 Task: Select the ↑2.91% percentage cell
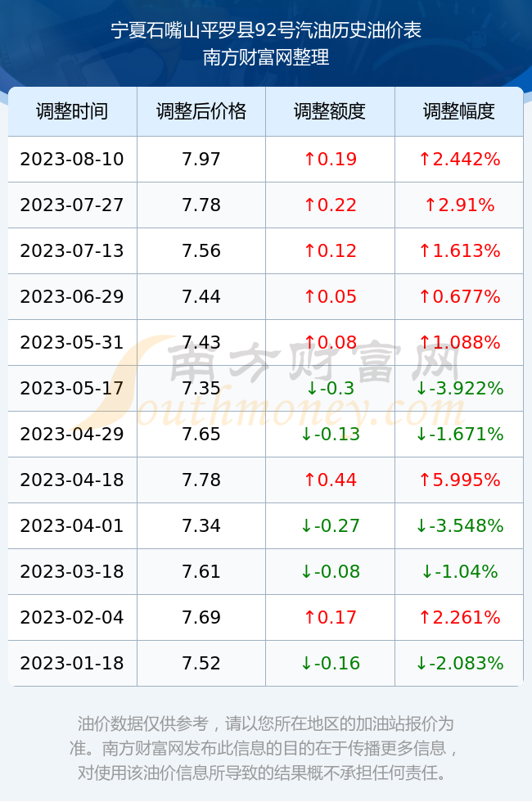pos(459,205)
